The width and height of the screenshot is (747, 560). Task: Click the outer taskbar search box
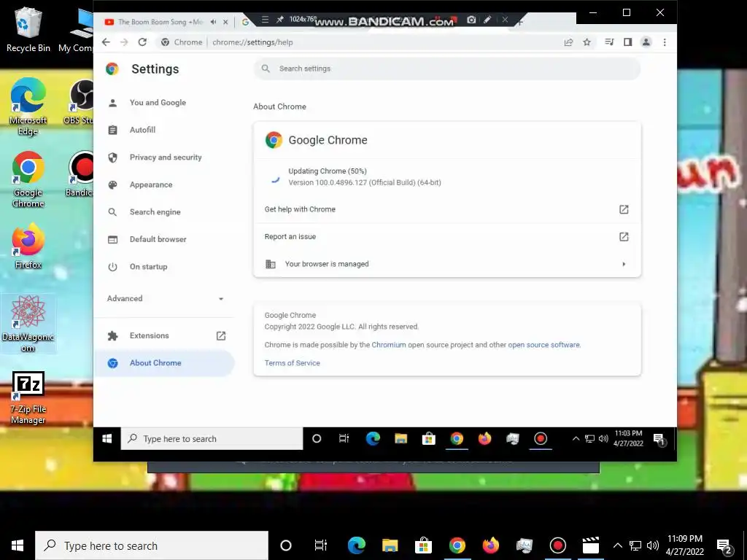click(152, 545)
